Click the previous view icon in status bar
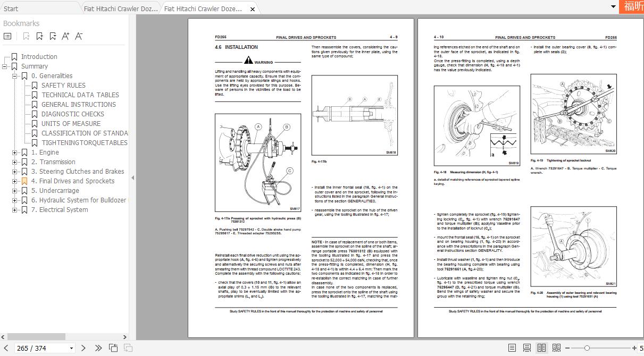 pos(113,348)
